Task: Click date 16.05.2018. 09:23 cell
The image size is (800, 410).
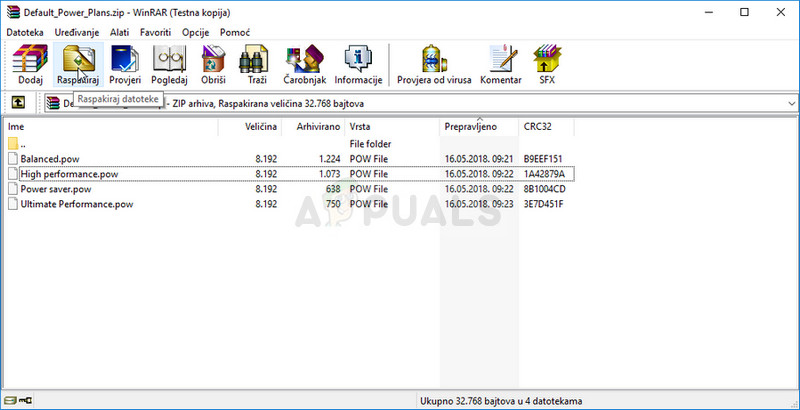Action: click(x=478, y=204)
